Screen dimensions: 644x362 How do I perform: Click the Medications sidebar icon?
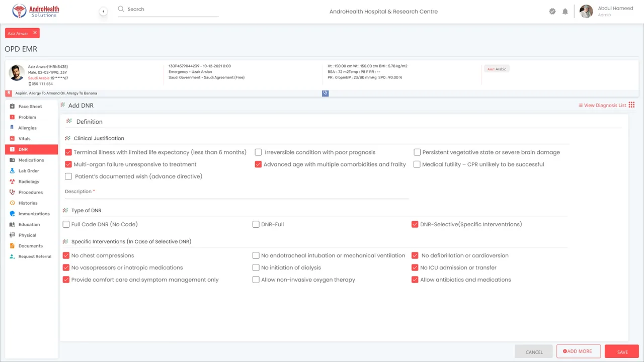click(12, 160)
